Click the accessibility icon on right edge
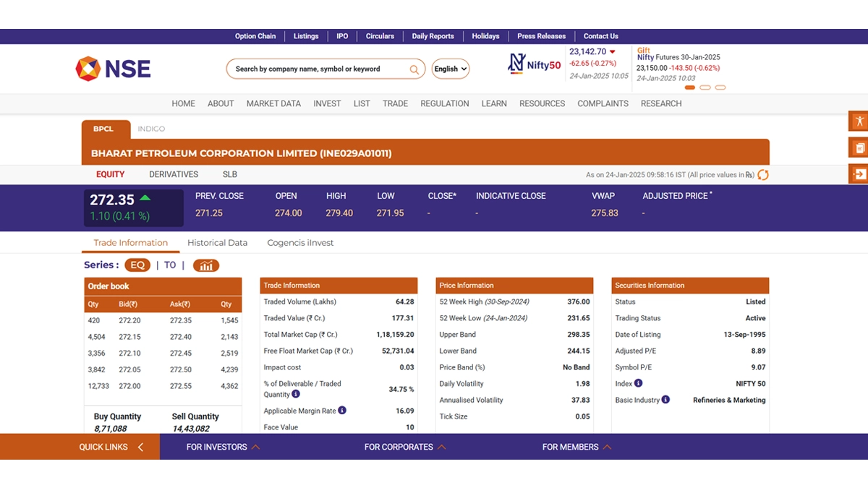868x488 pixels. [x=859, y=121]
